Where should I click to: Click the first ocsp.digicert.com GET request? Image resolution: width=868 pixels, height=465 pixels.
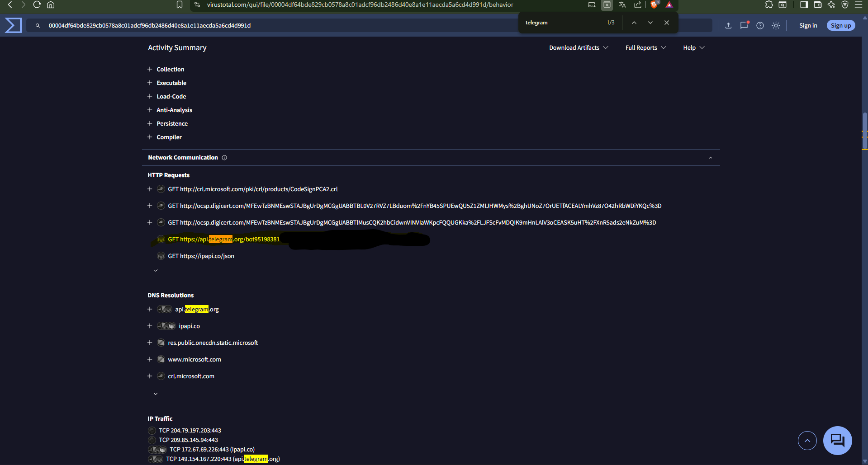414,206
